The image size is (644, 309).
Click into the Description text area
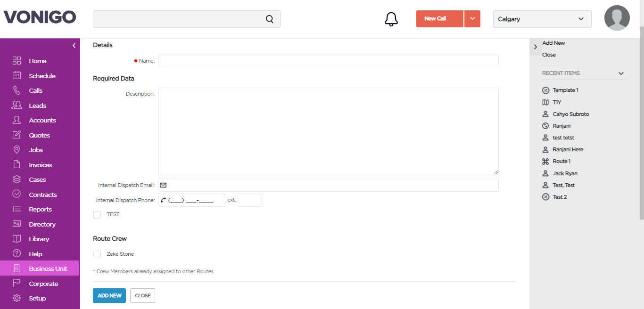(x=328, y=131)
